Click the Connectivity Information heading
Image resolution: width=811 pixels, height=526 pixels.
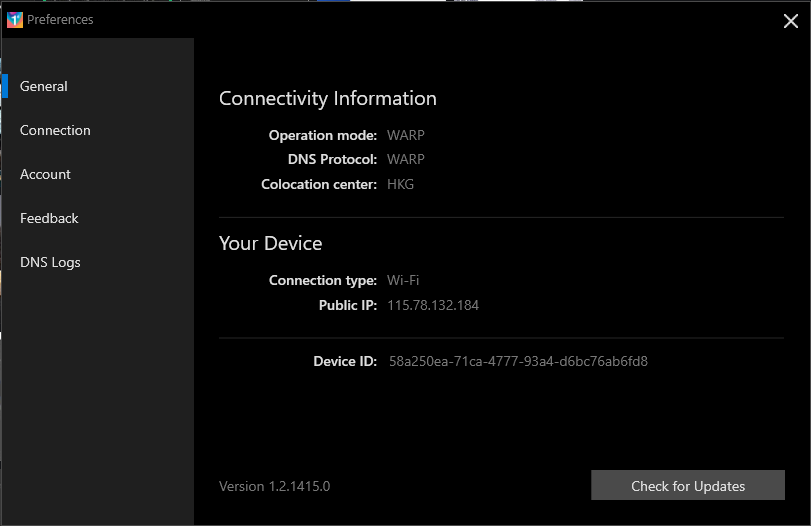pyautogui.click(x=327, y=98)
